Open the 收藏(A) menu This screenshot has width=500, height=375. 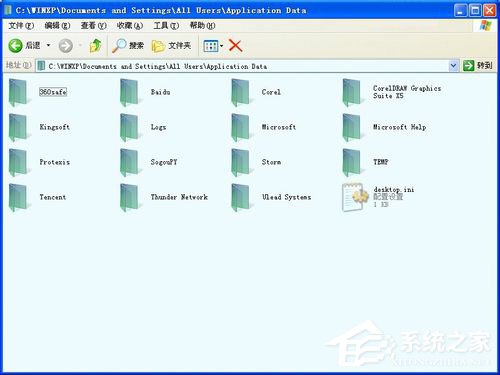pos(130,26)
